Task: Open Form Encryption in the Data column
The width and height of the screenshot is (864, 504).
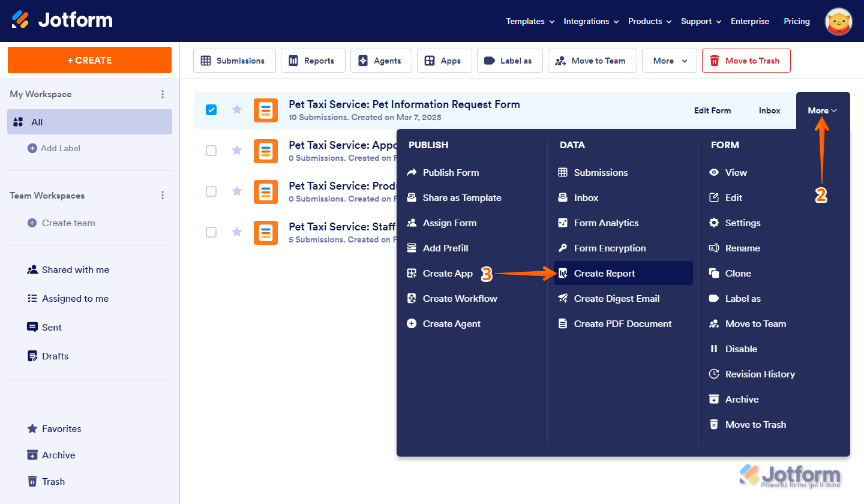Action: (609, 248)
